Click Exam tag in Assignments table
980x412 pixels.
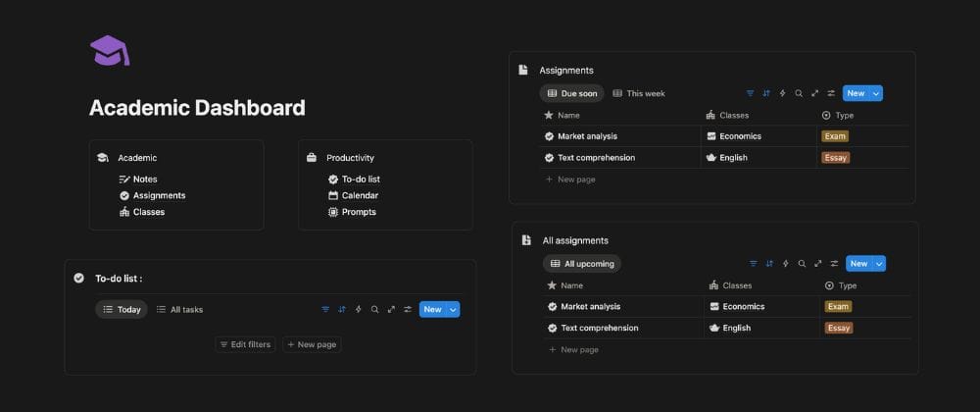pyautogui.click(x=835, y=136)
